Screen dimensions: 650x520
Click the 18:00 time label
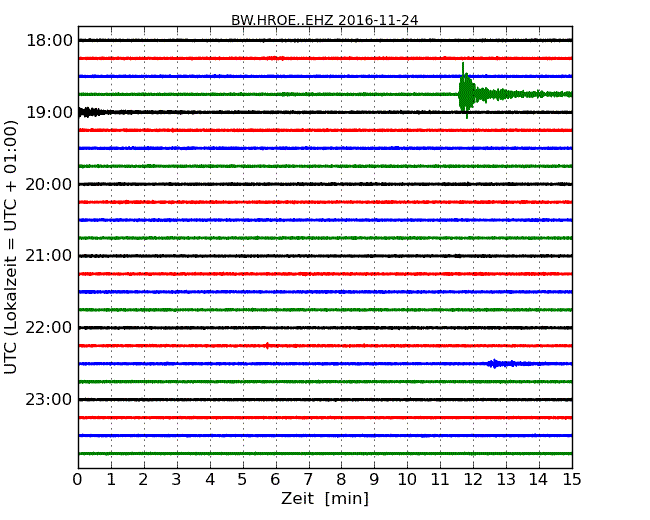coord(49,41)
